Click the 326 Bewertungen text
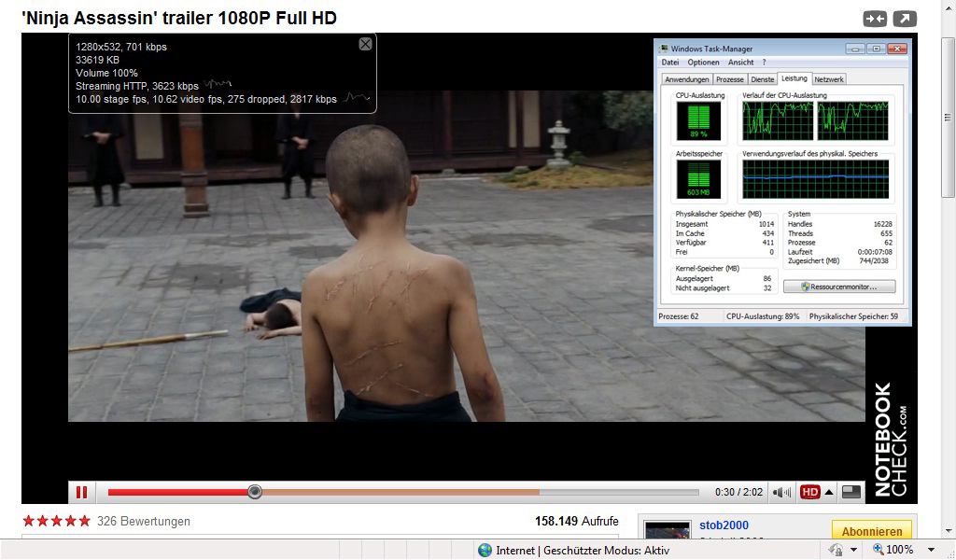Screen dimensions: 956x560 (143, 522)
